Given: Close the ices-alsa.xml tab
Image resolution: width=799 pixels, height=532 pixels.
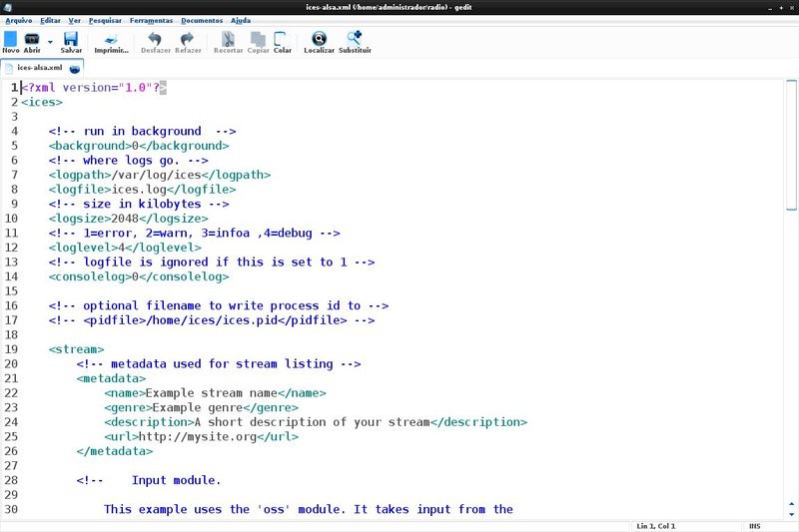Looking at the screenshot, I should (x=75, y=69).
